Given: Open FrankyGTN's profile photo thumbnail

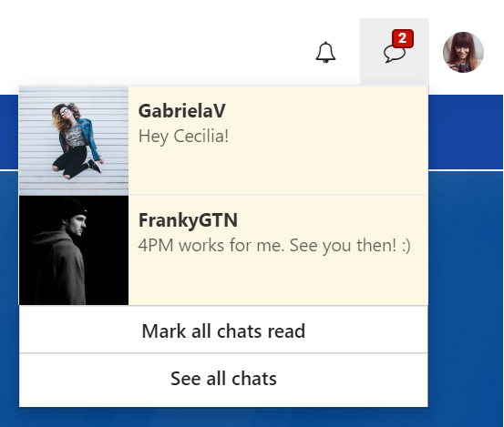Looking at the screenshot, I should (x=74, y=250).
